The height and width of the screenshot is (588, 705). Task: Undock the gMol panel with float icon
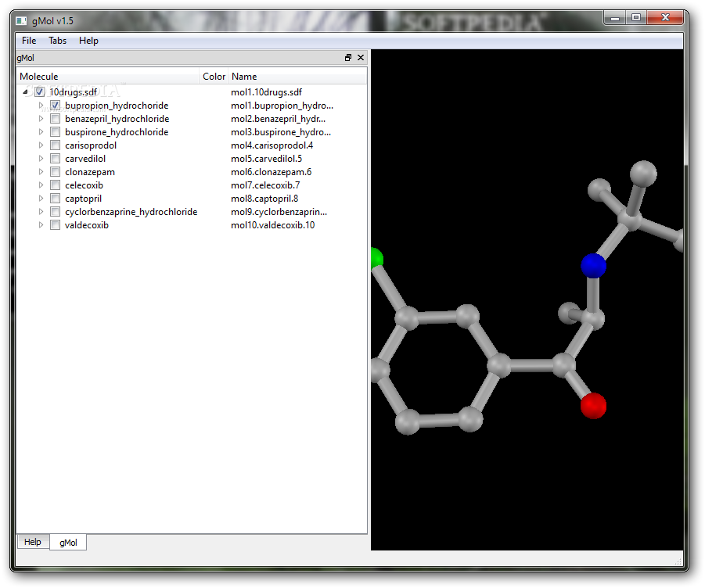(x=348, y=58)
